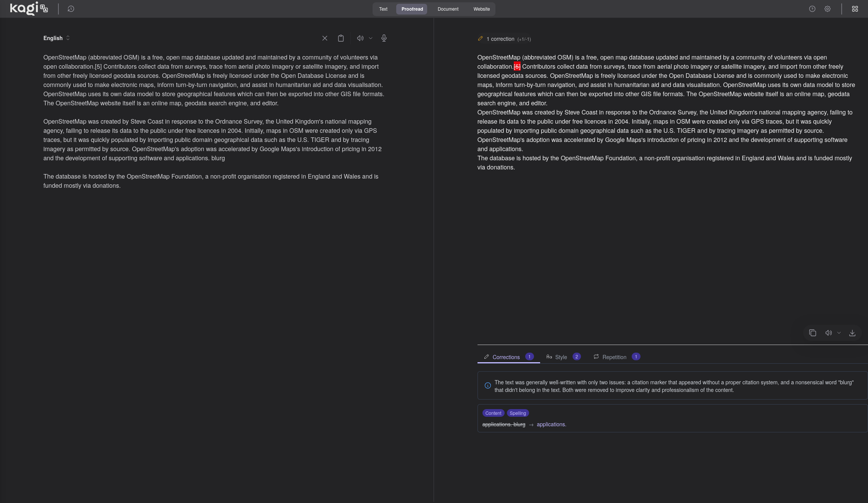Paste text from clipboard into the input

click(341, 38)
